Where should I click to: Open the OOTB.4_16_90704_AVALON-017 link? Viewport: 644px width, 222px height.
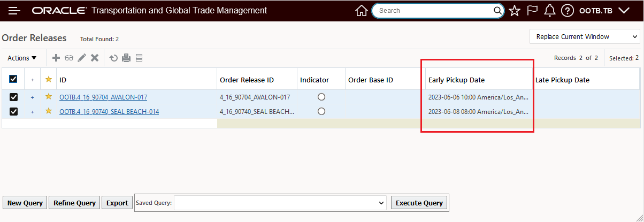pos(103,97)
